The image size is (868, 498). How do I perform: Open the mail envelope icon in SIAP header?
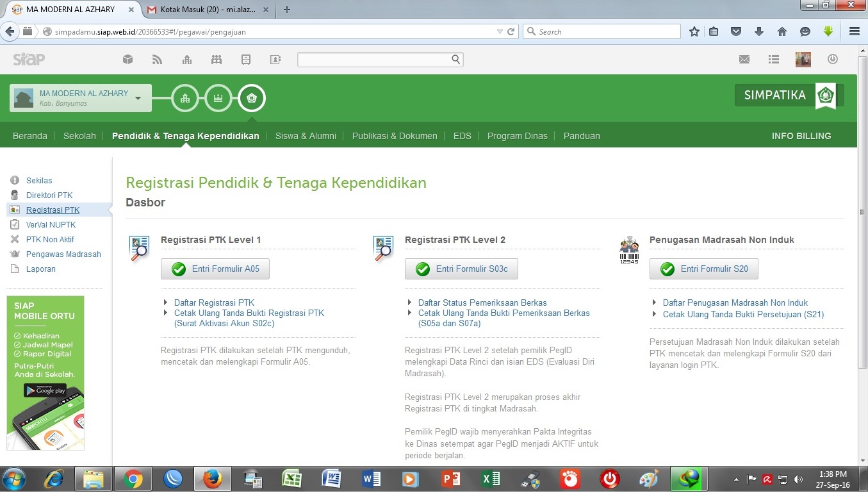pyautogui.click(x=744, y=59)
